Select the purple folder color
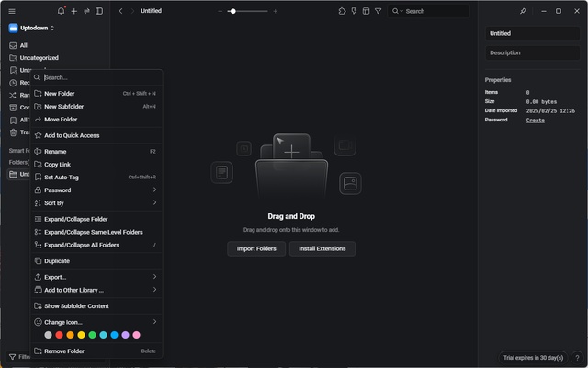The image size is (588, 368). pyautogui.click(x=126, y=335)
